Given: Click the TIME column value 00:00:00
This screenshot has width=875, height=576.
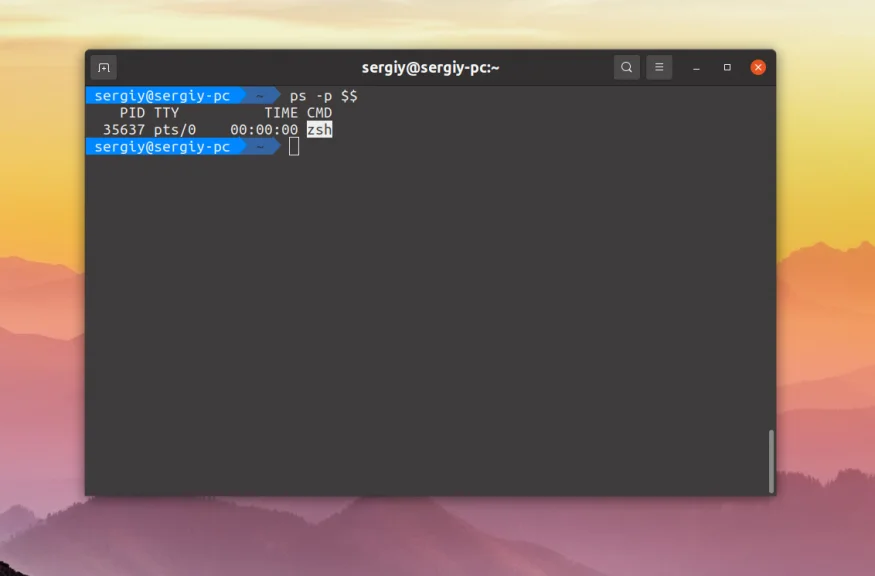Looking at the screenshot, I should click(266, 129).
